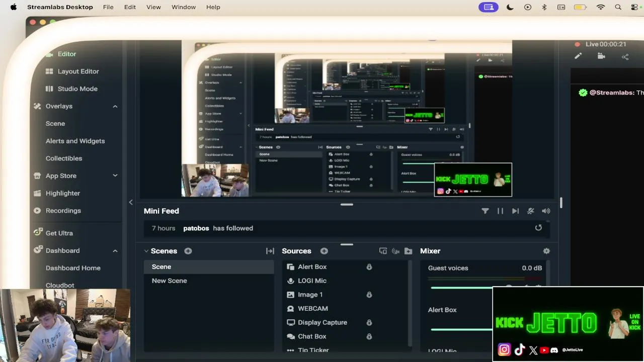
Task: Add a new source with the plus icon
Action: (x=324, y=251)
